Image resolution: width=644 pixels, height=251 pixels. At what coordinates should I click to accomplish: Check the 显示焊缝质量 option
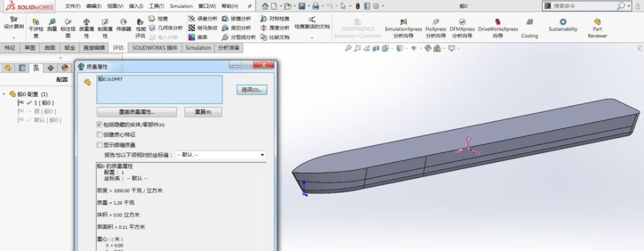tap(99, 145)
